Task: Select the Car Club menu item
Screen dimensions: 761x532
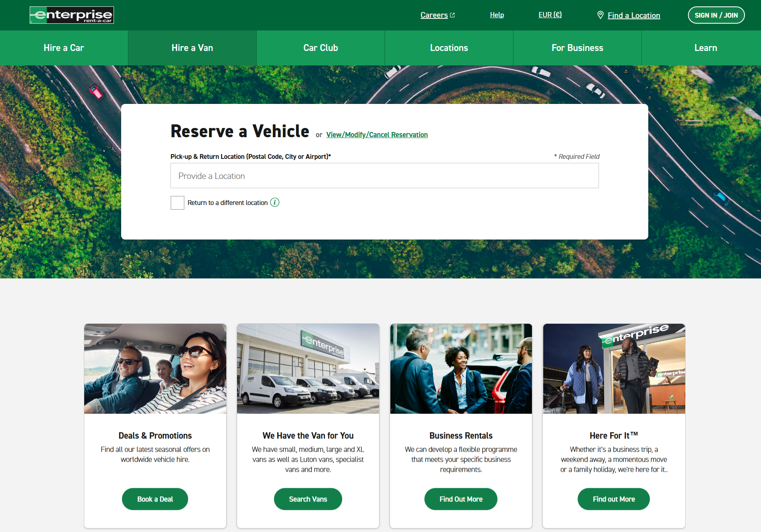Action: [x=321, y=48]
